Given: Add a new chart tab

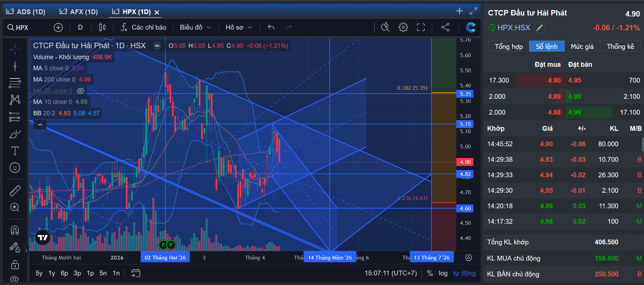Looking at the screenshot, I should click(459, 11).
